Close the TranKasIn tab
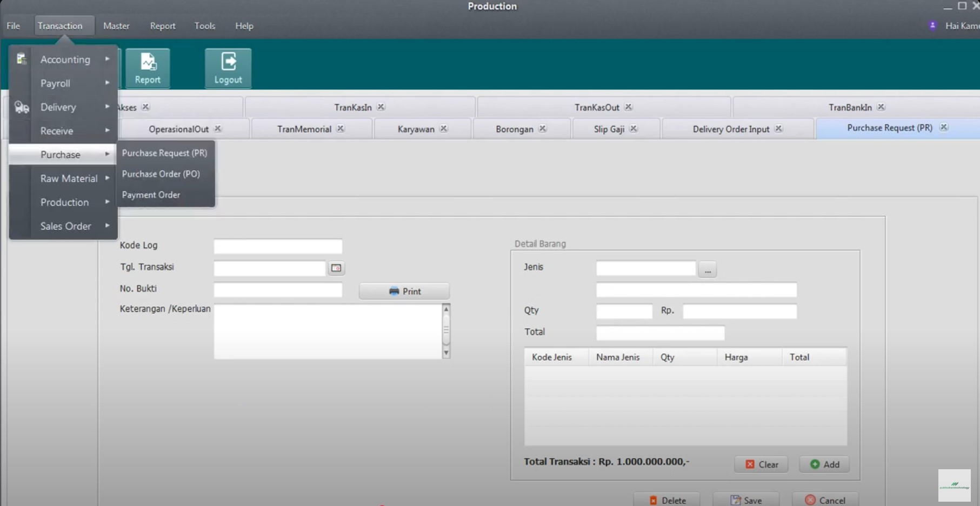This screenshot has height=506, width=980. click(x=381, y=107)
